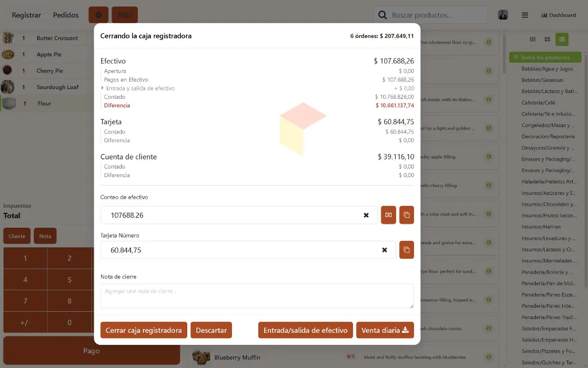Copy expected cash amount into Conteo de efectivo

tap(407, 215)
